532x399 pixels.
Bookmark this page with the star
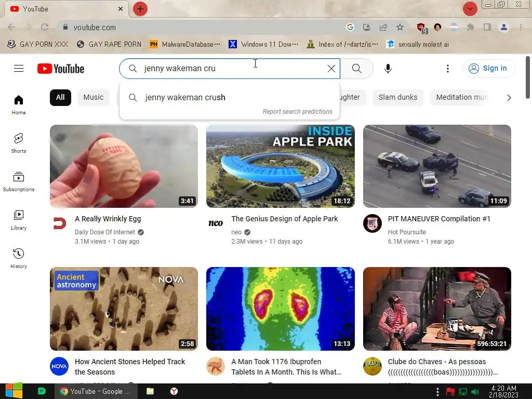[400, 27]
